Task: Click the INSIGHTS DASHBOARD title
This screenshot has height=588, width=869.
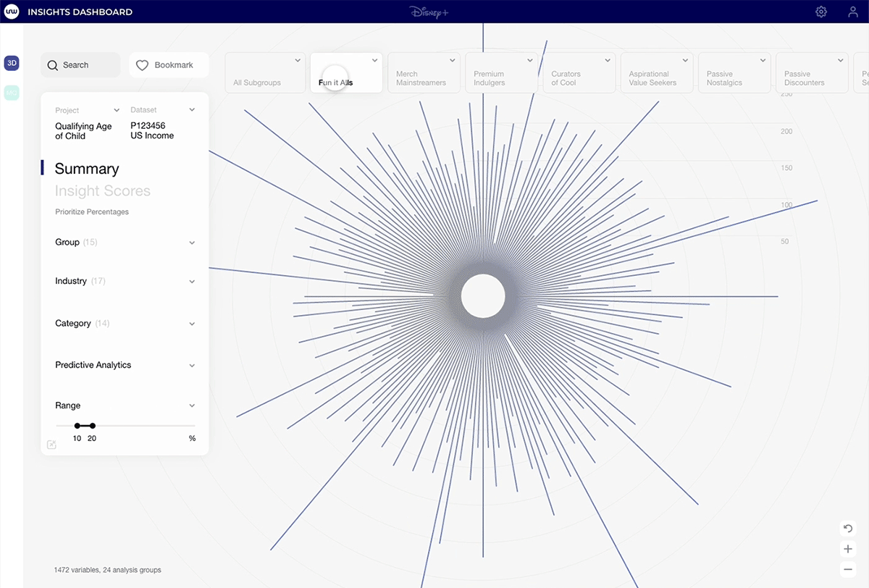Action: (x=80, y=12)
